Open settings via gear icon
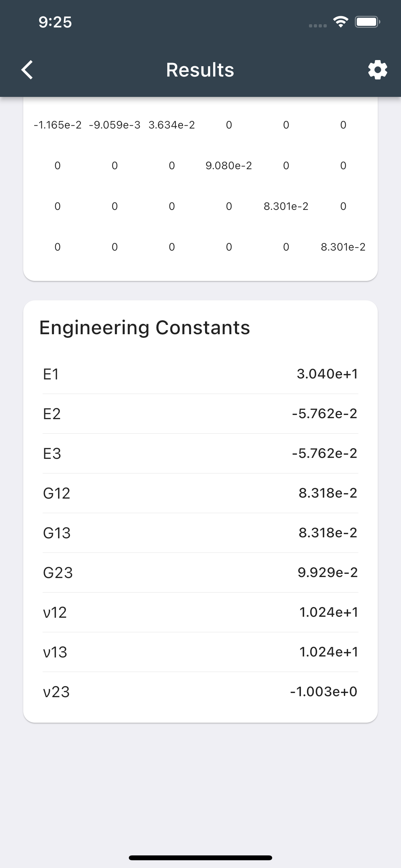 coord(377,70)
